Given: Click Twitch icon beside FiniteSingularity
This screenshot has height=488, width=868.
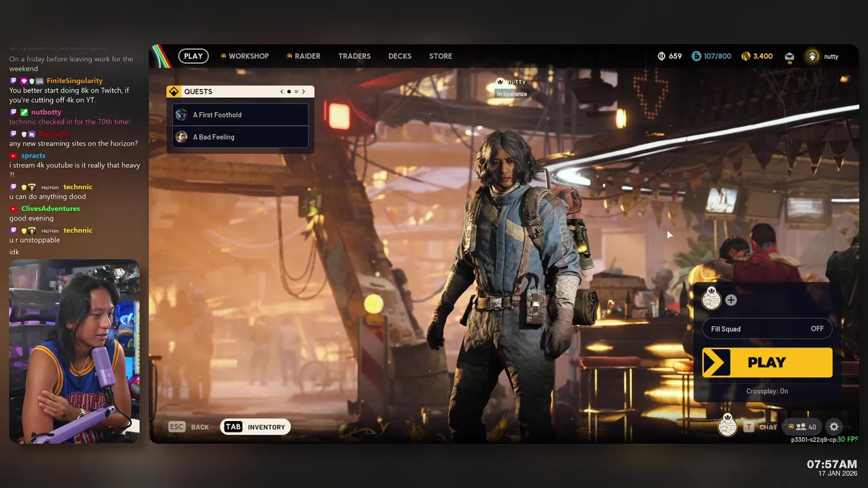Looking at the screenshot, I should point(14,81).
